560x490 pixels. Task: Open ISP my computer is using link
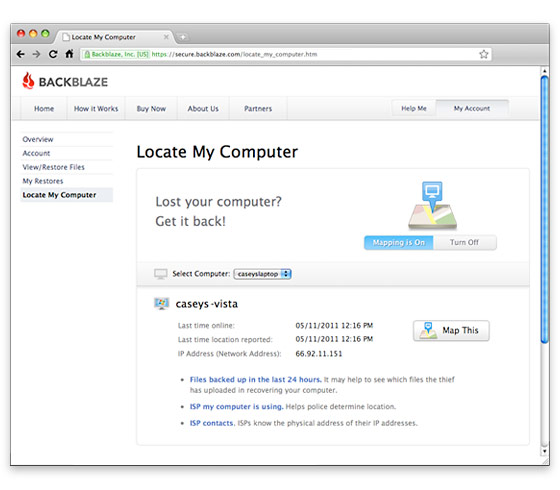coord(236,406)
